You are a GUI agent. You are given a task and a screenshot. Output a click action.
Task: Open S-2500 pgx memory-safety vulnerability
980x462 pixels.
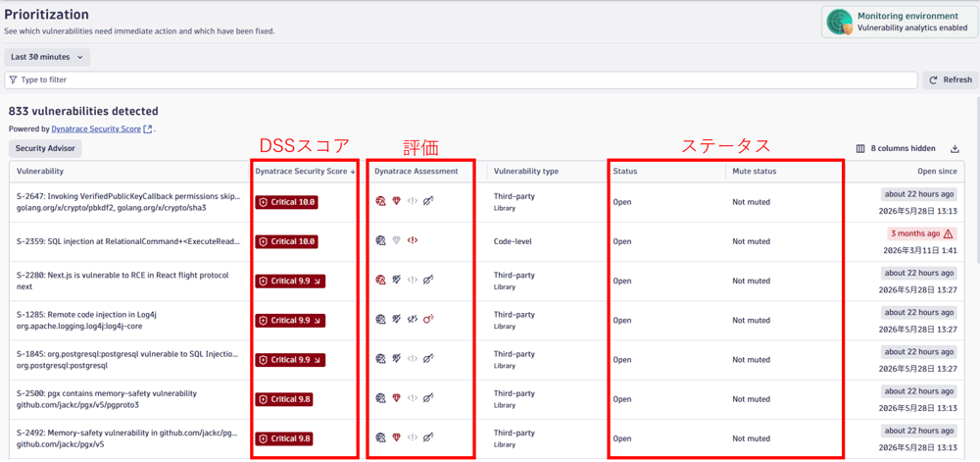[x=107, y=399]
